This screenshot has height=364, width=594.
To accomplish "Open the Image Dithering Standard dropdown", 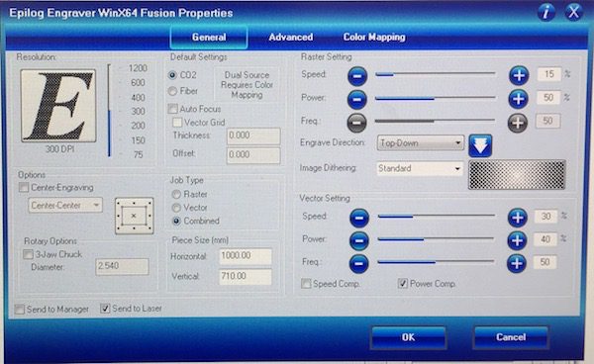I will tap(420, 168).
